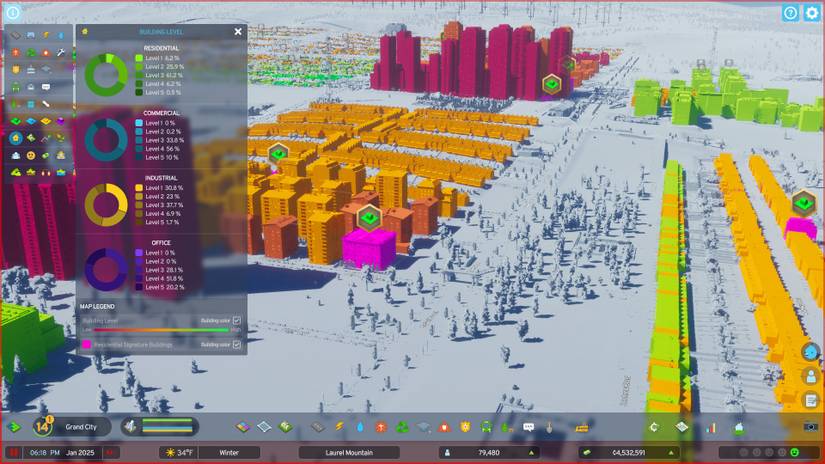Click the Laurel Mountain map name
Viewport: 825px width, 464px height.
click(349, 452)
